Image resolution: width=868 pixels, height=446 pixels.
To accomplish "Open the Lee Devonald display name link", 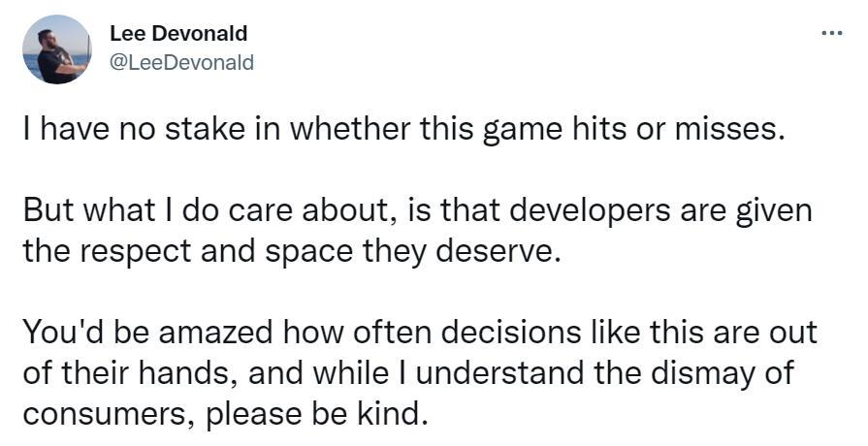I will 178,33.
